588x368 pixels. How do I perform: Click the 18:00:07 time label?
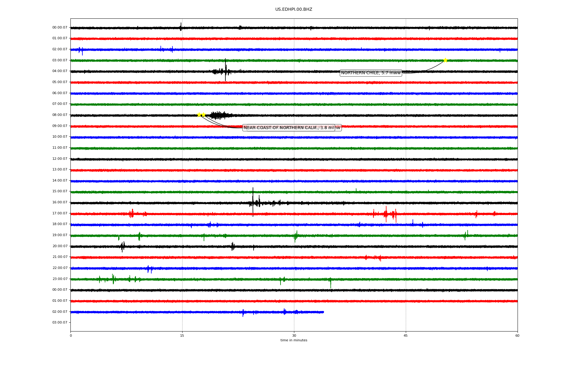pyautogui.click(x=60, y=224)
